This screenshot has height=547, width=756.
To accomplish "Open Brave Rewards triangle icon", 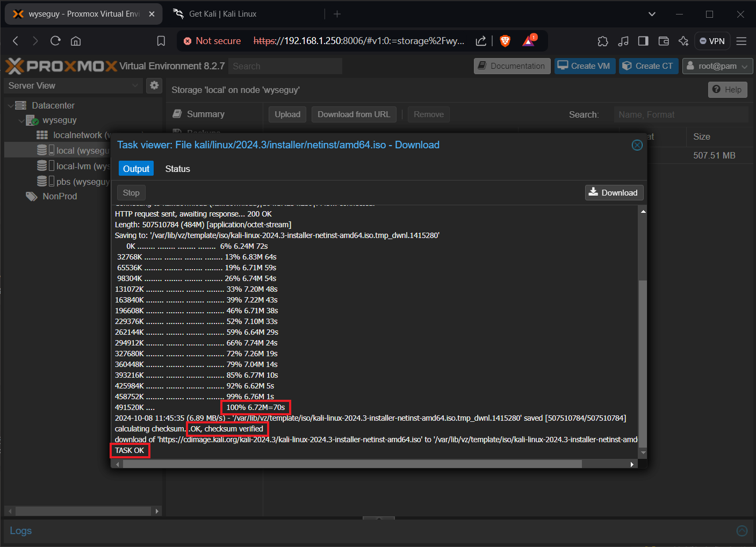I will (529, 41).
